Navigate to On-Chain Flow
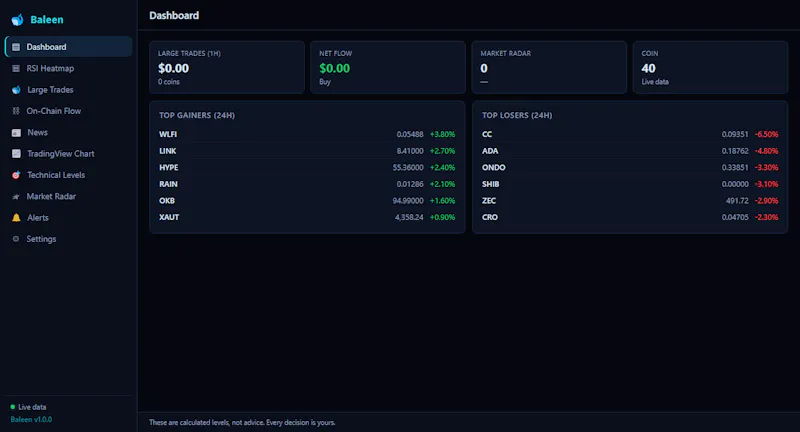 (x=68, y=111)
